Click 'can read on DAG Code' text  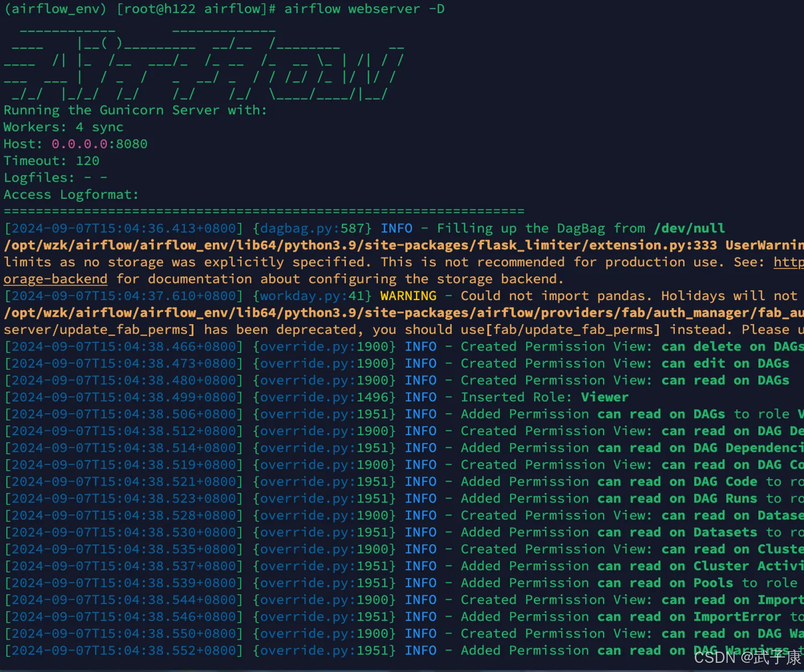pyautogui.click(x=678, y=482)
